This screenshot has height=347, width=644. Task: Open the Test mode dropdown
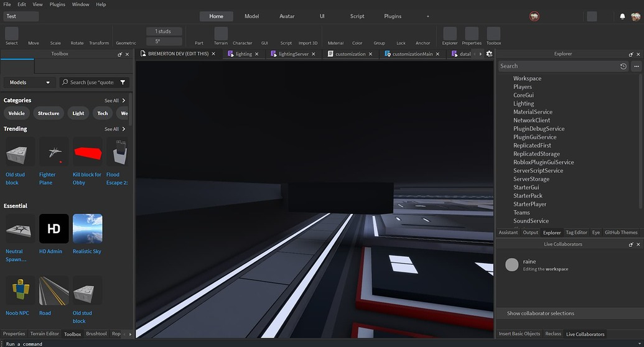[x=21, y=16]
